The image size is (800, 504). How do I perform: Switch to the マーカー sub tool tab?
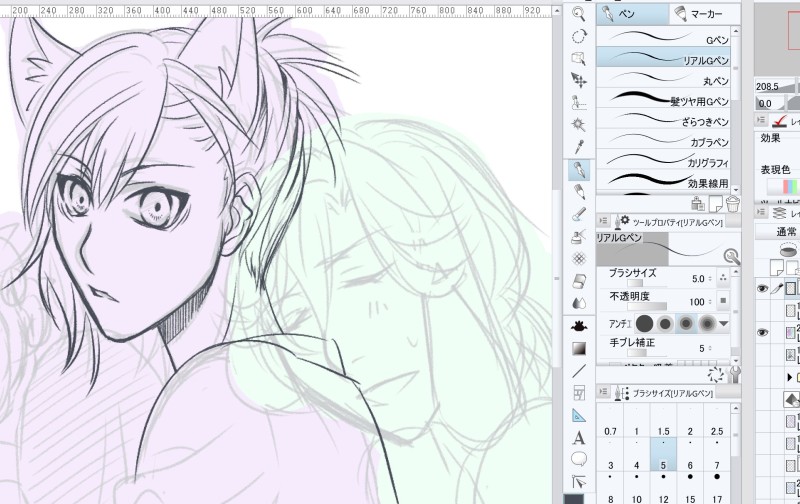pos(705,14)
